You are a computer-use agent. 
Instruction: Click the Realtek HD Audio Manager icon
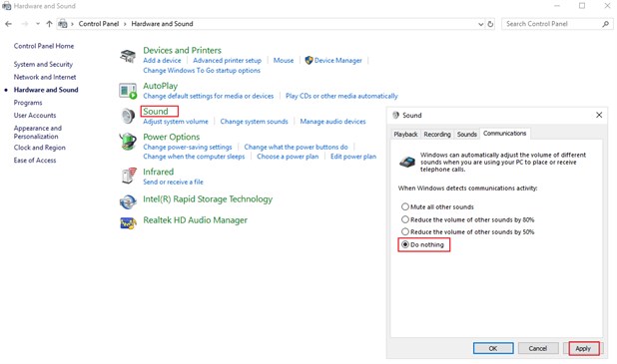click(x=128, y=222)
